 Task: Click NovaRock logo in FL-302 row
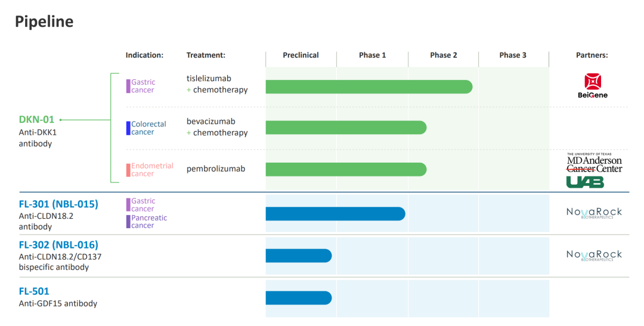pos(594,255)
